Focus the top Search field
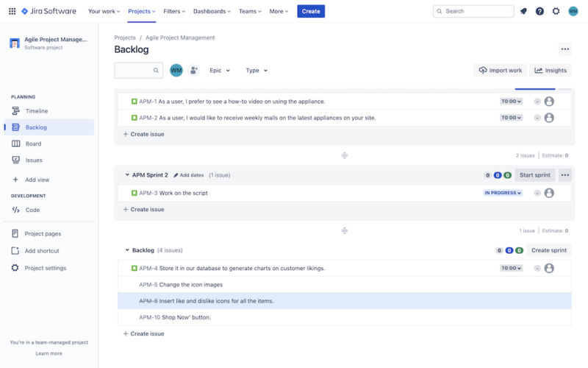The image size is (588, 368). [x=473, y=11]
